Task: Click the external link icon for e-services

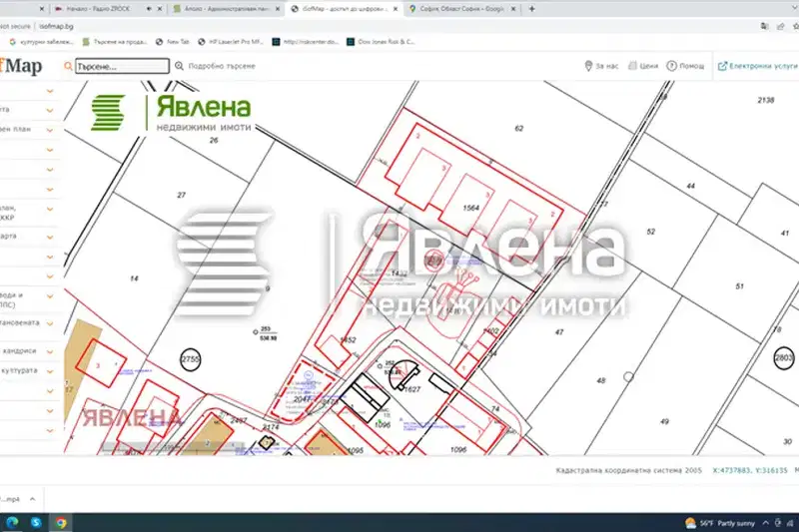Action: click(x=722, y=66)
